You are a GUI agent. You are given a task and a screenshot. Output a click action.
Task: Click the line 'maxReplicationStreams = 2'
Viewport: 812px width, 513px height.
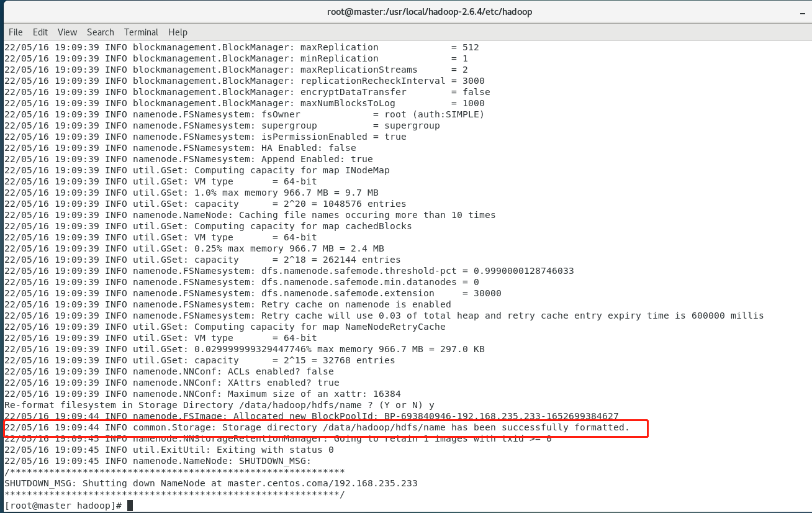click(236, 70)
